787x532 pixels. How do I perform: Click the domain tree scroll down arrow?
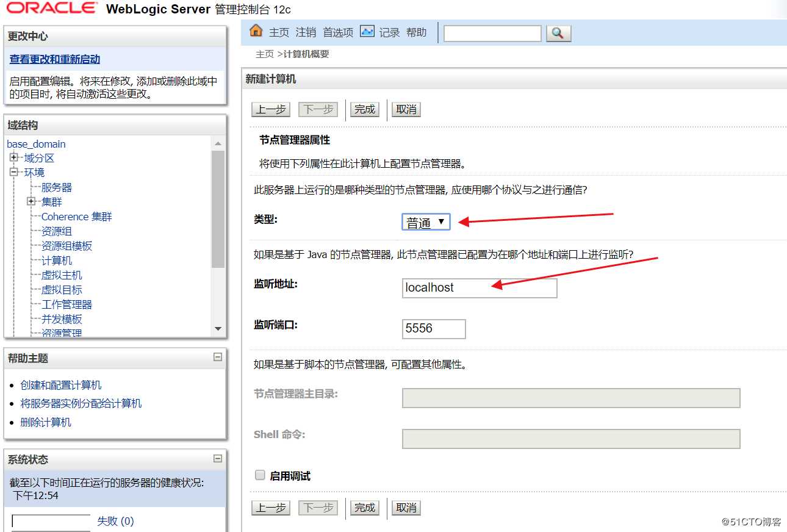[x=218, y=329]
